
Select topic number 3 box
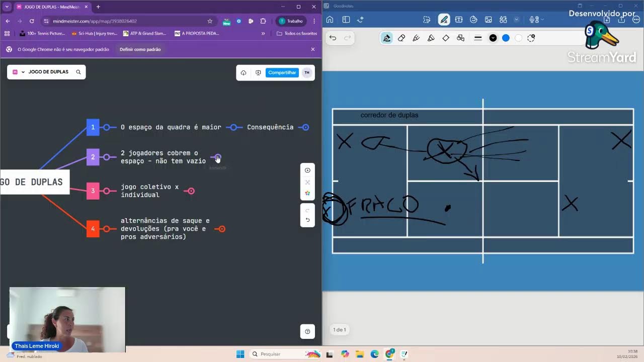(93, 191)
